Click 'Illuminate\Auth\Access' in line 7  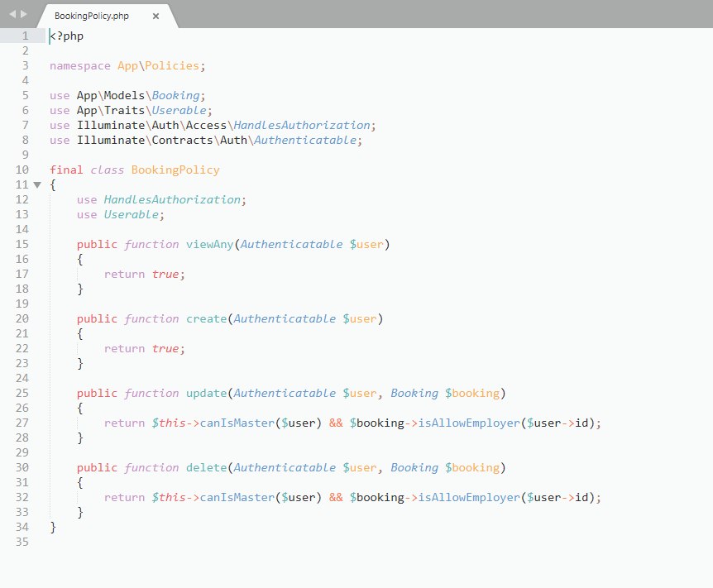pos(152,125)
